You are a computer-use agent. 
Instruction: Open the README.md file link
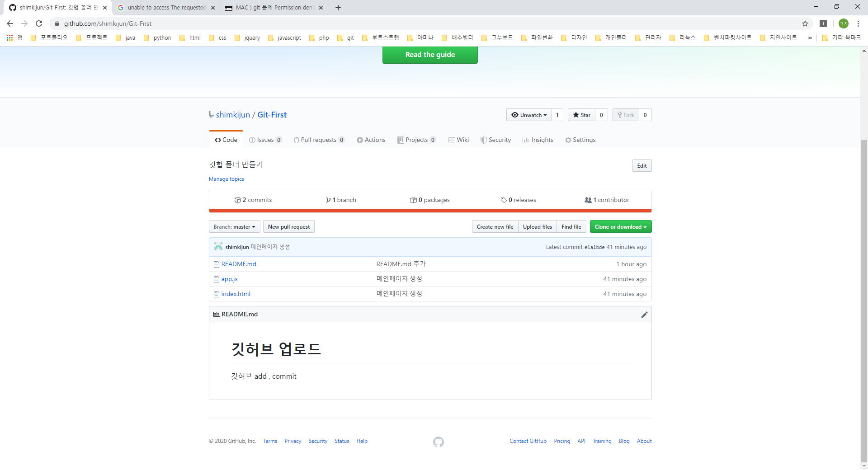tap(239, 264)
